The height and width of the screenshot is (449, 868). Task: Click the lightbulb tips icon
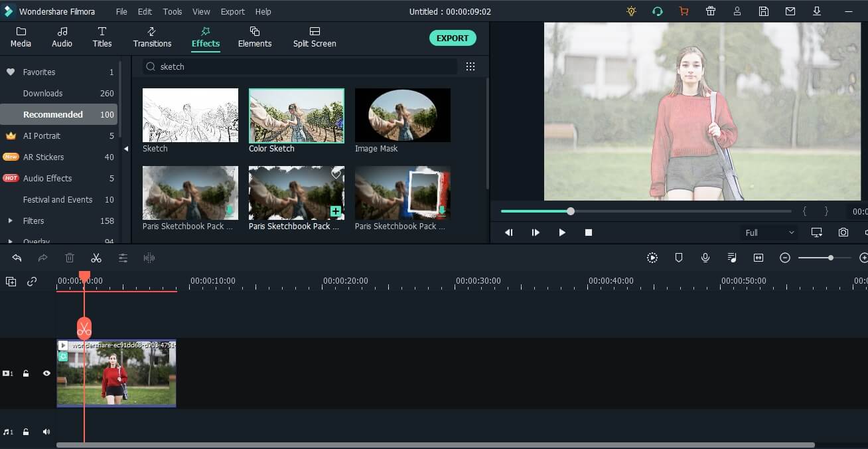631,11
